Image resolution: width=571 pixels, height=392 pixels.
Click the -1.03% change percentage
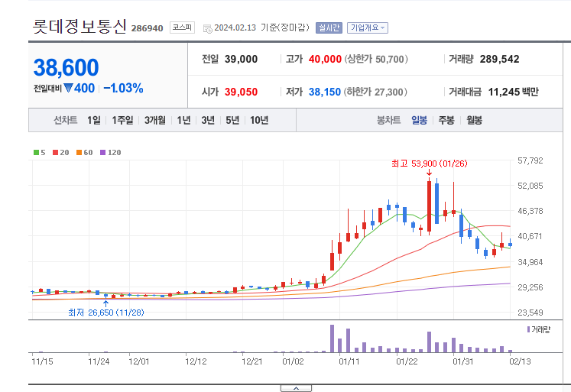pos(123,88)
